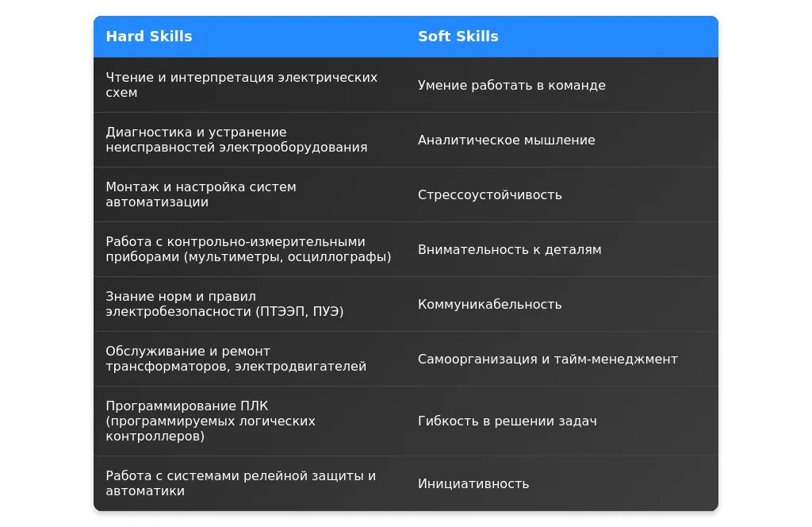Click the 'Умение работать в команде' cell
This screenshot has height=527, width=812.
tap(511, 85)
